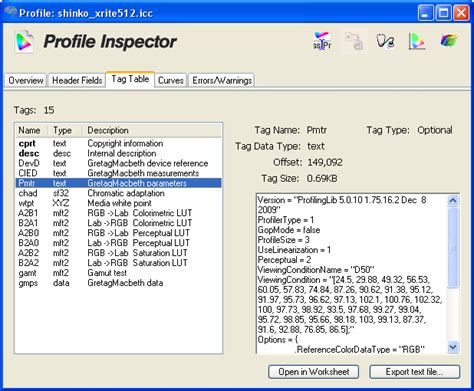Click the UseLinearization = 1 line

point(294,250)
